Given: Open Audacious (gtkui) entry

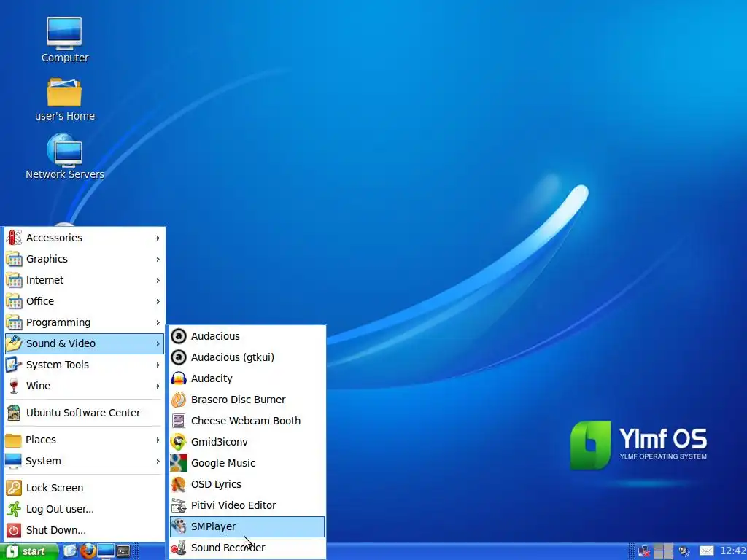Looking at the screenshot, I should click(x=247, y=357).
